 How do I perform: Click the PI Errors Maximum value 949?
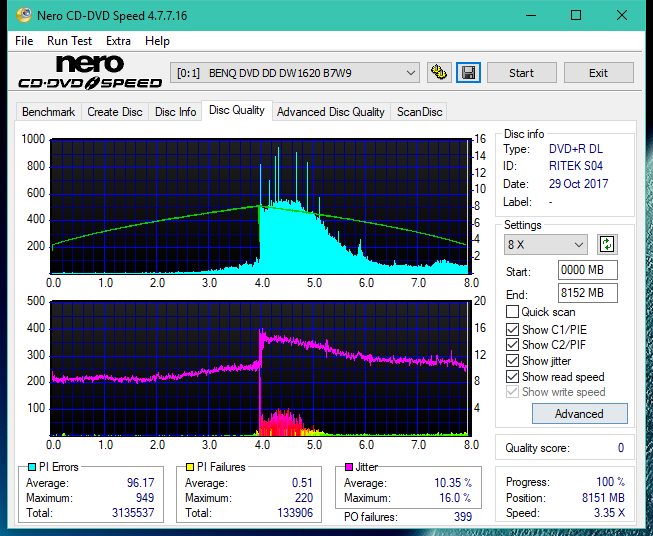145,498
